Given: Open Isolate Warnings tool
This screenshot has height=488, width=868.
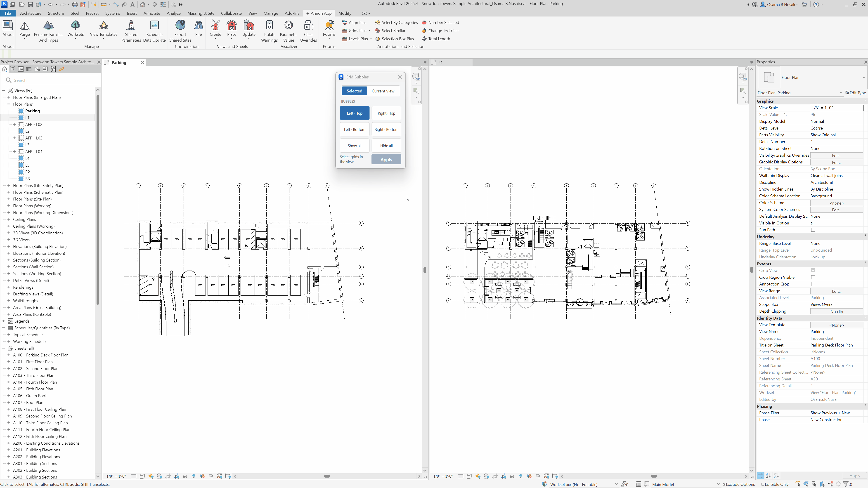Looking at the screenshot, I should point(269,31).
